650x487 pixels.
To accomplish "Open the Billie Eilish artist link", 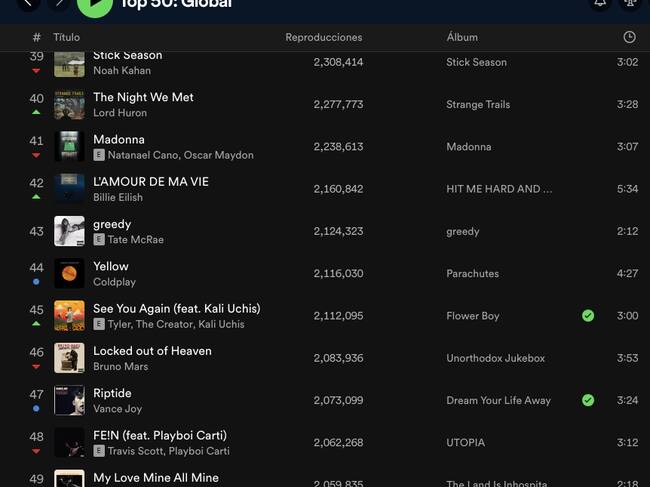I will click(x=118, y=197).
